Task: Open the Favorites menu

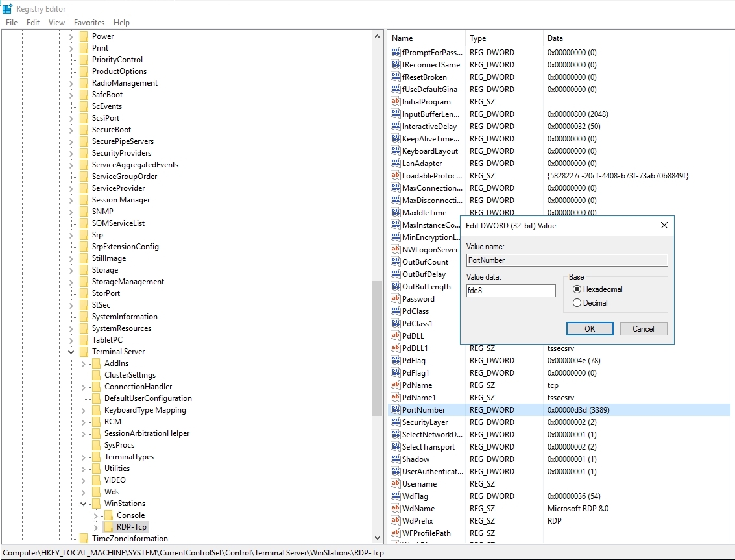Action: pos(89,23)
